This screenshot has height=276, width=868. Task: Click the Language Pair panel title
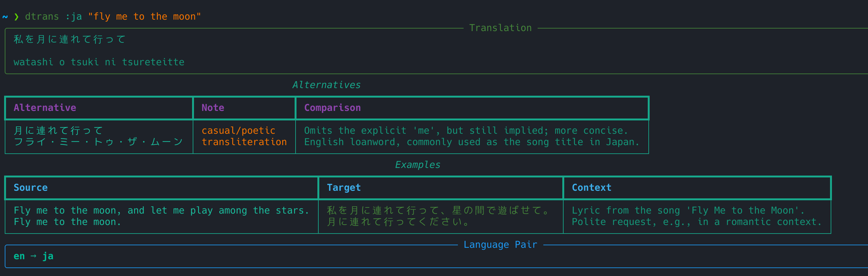point(500,245)
